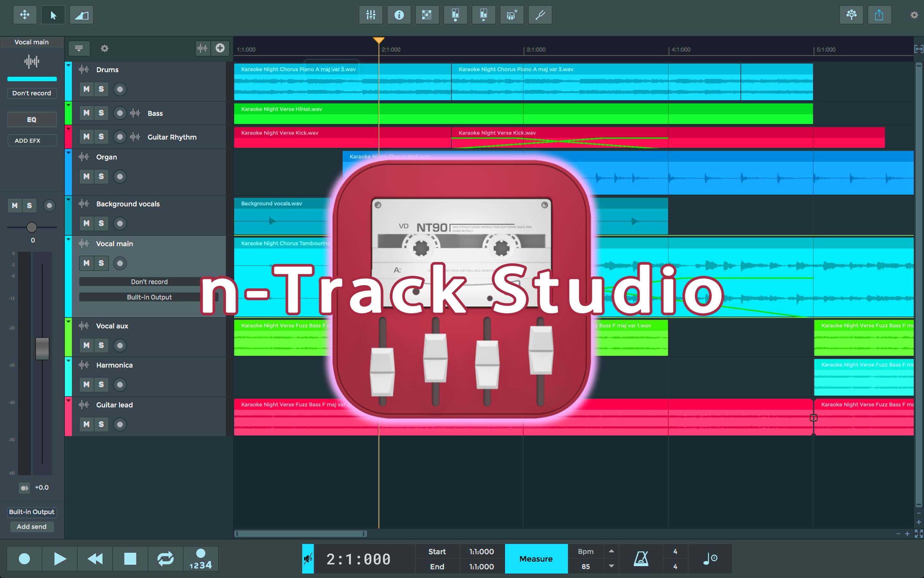
Task: Expand the Guitar Rhythm track triangle
Action: pos(68,128)
